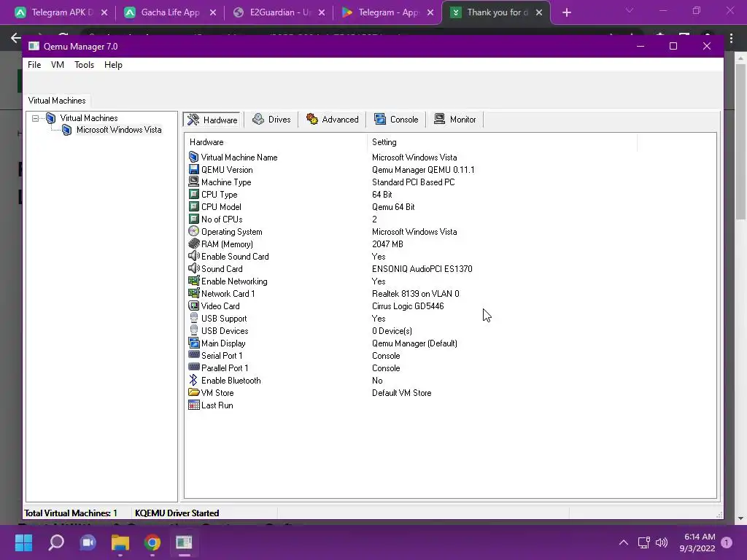Click the CPU Type chip icon
747x560 pixels.
point(193,194)
